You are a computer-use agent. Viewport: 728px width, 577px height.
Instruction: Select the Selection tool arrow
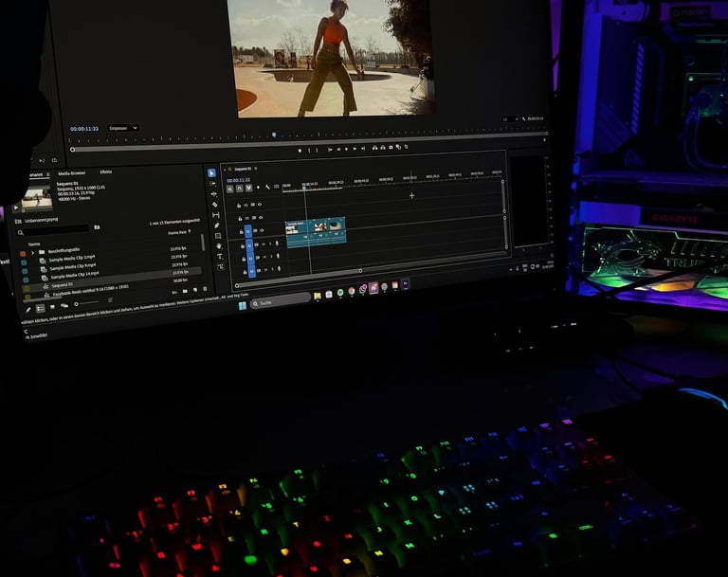click(211, 173)
